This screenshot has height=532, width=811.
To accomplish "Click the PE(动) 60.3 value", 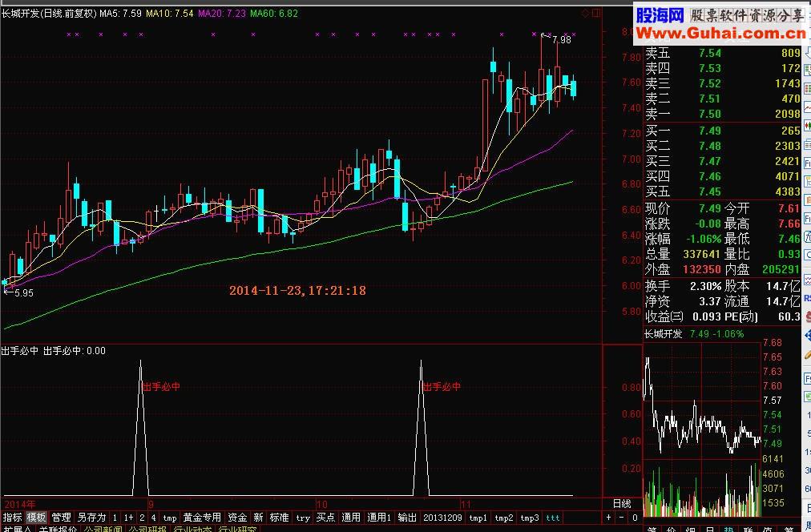I will pyautogui.click(x=789, y=316).
